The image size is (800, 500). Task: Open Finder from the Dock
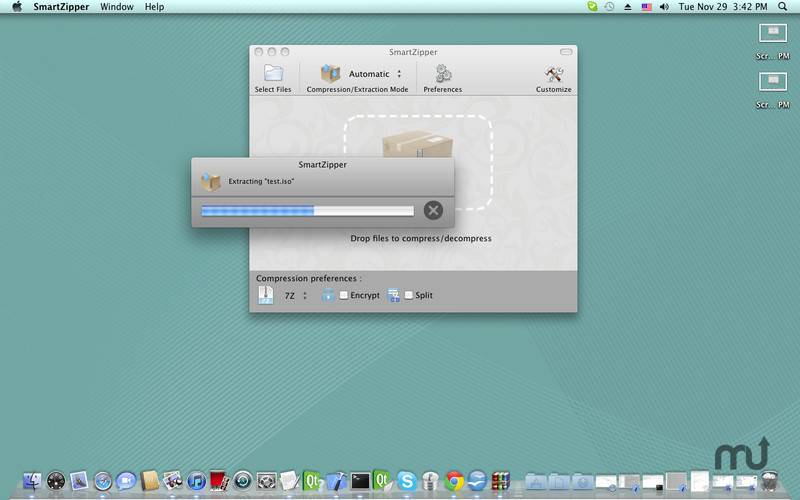(x=32, y=481)
